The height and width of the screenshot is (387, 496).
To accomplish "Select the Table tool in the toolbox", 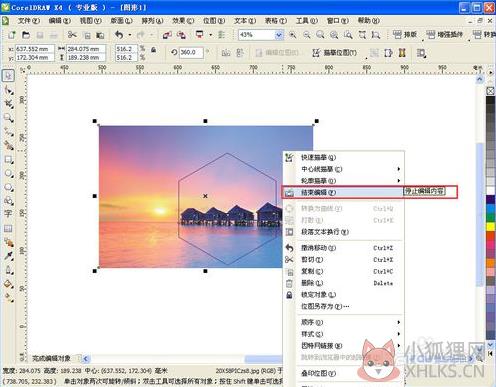I will [x=8, y=228].
